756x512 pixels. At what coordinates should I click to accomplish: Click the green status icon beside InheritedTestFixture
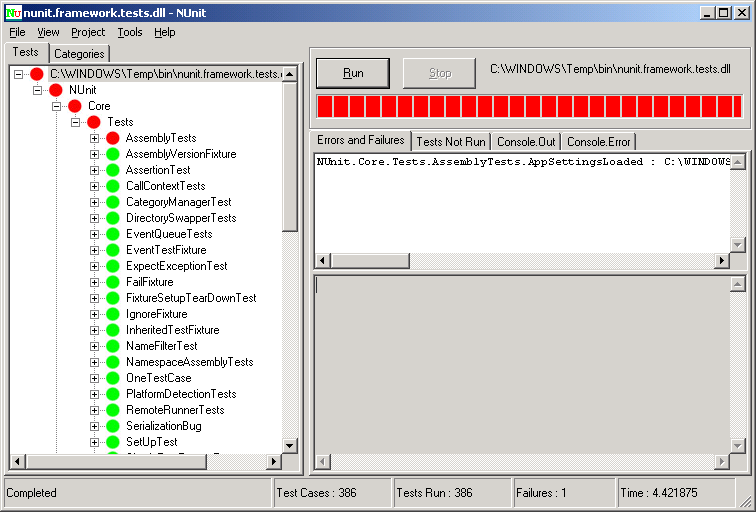113,330
